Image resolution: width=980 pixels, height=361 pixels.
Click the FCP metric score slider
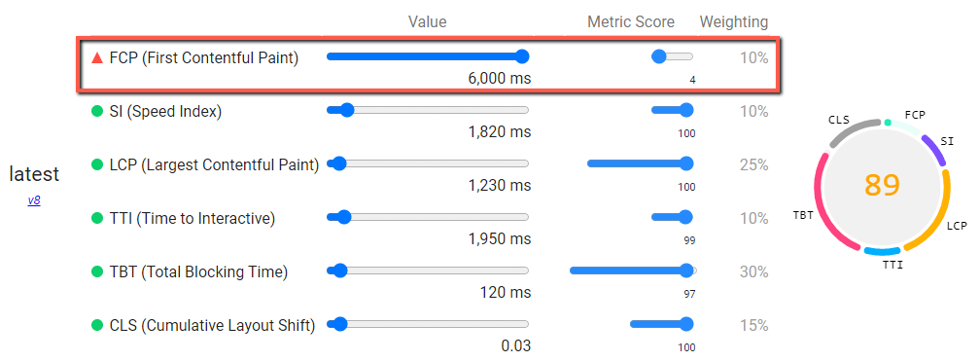coord(673,57)
